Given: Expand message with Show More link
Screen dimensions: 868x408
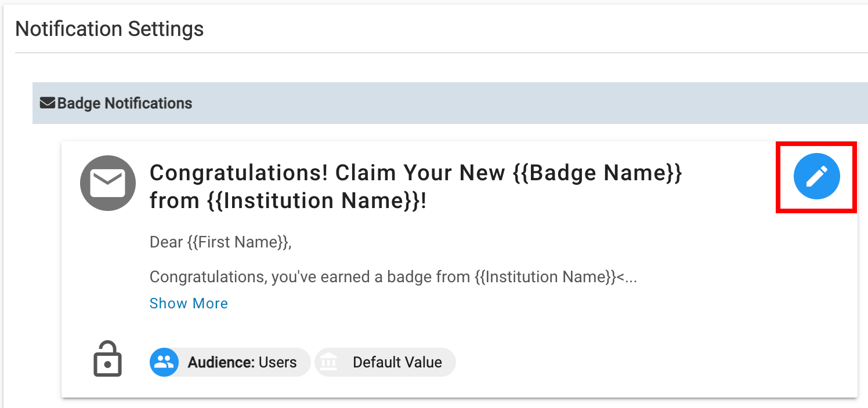Looking at the screenshot, I should tap(189, 303).
